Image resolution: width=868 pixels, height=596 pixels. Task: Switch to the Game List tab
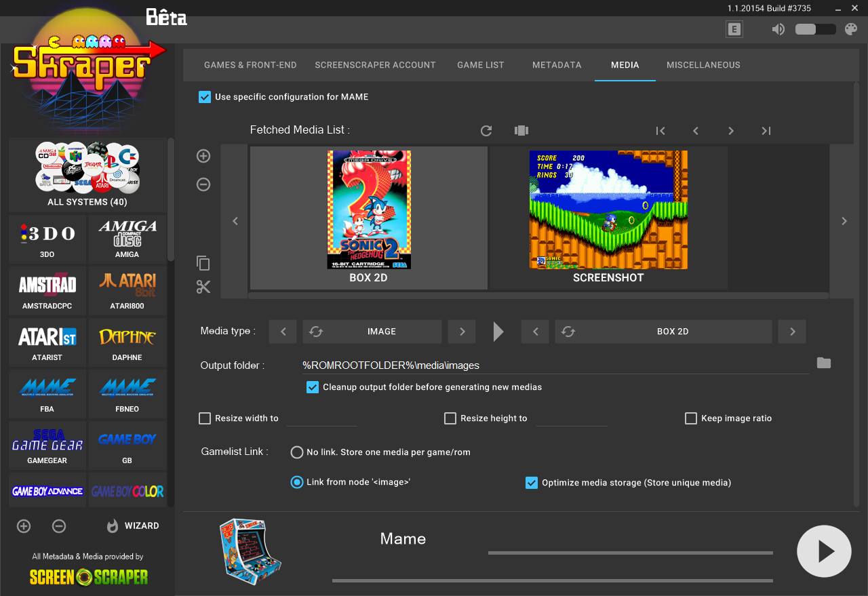pyautogui.click(x=481, y=65)
